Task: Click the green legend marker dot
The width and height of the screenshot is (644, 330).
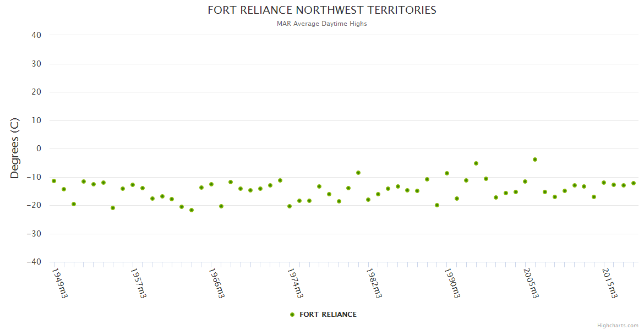Action: [x=292, y=315]
